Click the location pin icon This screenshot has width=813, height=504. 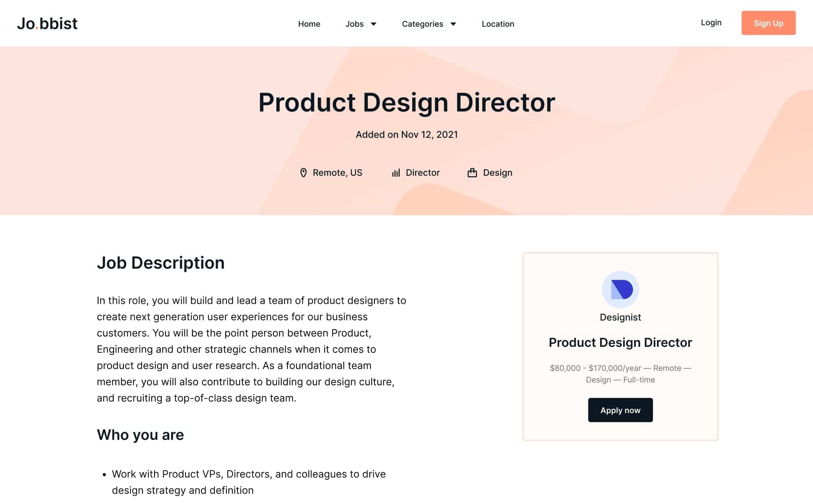click(303, 173)
